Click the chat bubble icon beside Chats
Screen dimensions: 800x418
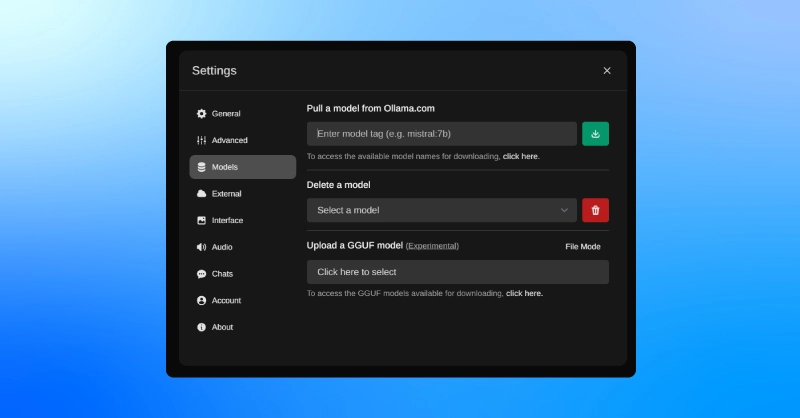[x=202, y=274]
